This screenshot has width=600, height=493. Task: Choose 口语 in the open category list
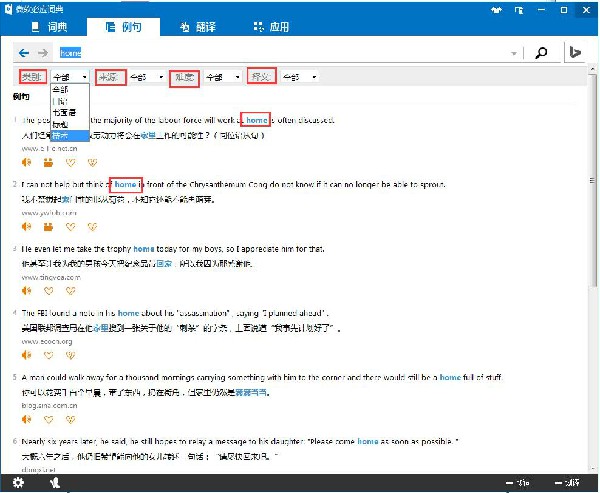[70, 101]
